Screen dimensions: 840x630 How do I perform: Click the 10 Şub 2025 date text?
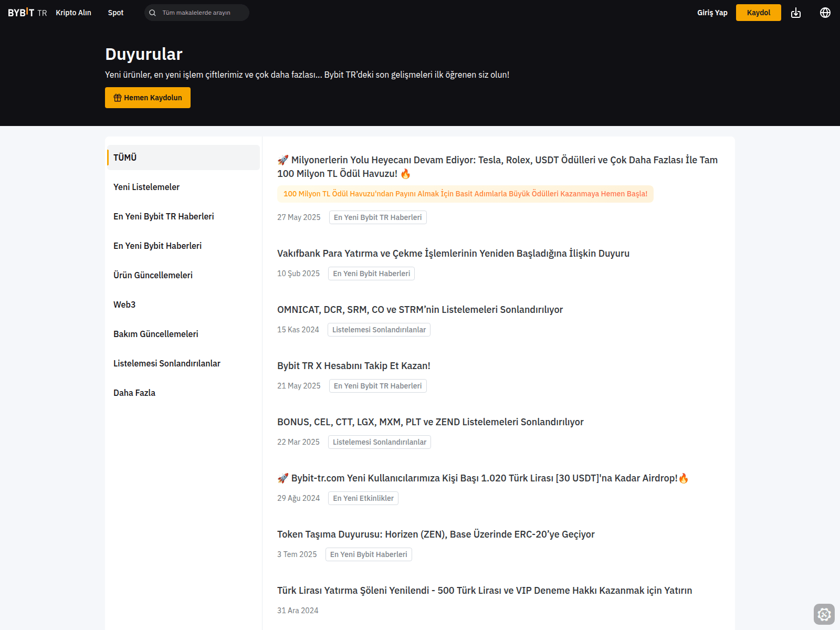pos(298,274)
